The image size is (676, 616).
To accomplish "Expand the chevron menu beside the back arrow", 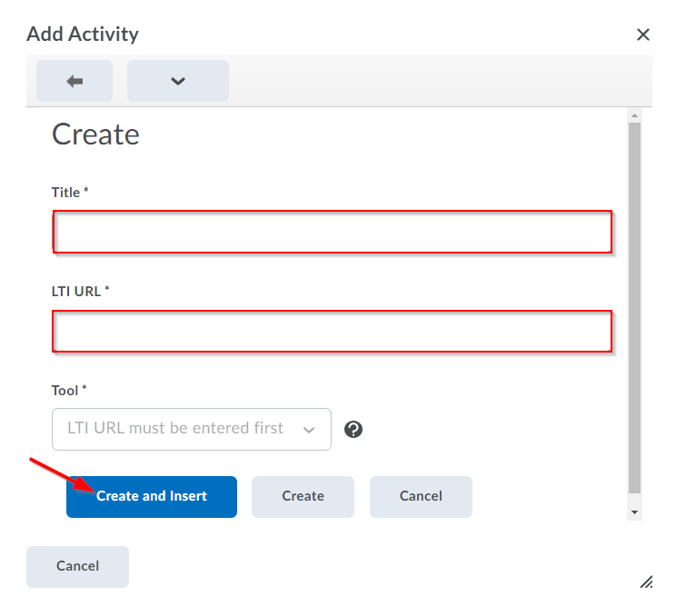I will [x=178, y=81].
